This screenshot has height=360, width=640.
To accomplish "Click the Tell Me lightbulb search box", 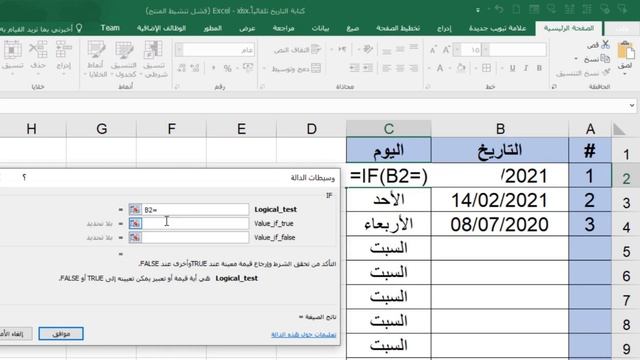I will tap(42, 28).
